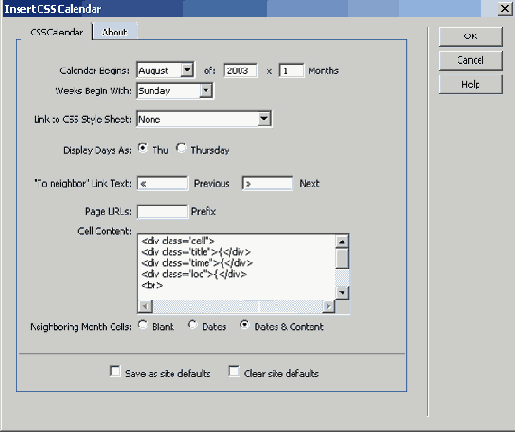The image size is (515, 432).
Task: Click the Page URLs Prefix field
Action: pyautogui.click(x=162, y=212)
